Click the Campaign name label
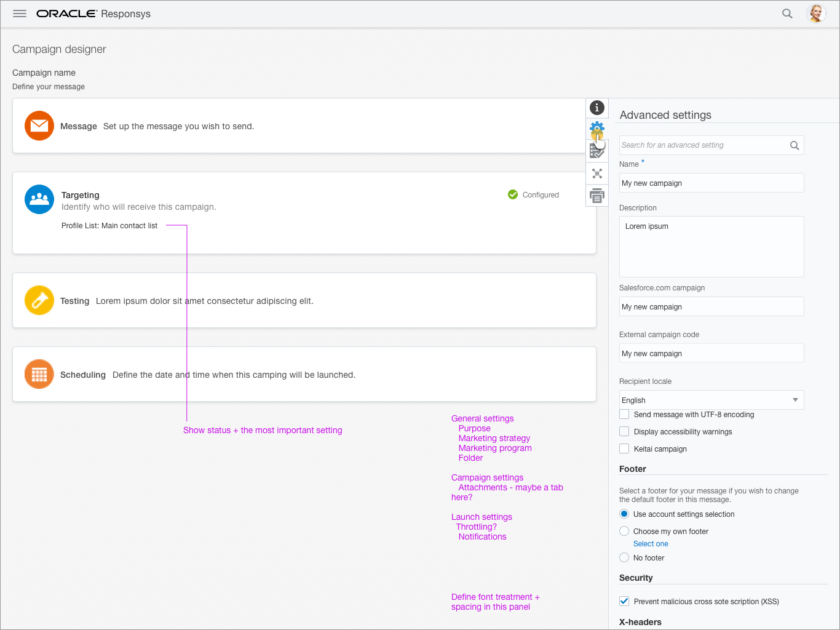This screenshot has width=840, height=630. (x=44, y=73)
